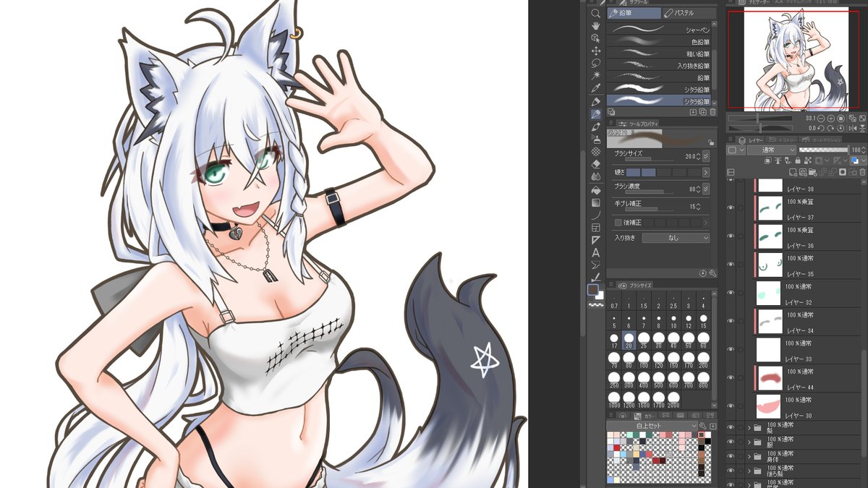This screenshot has width=868, height=488.
Task: Click the new raster layer icon
Action: (x=794, y=172)
